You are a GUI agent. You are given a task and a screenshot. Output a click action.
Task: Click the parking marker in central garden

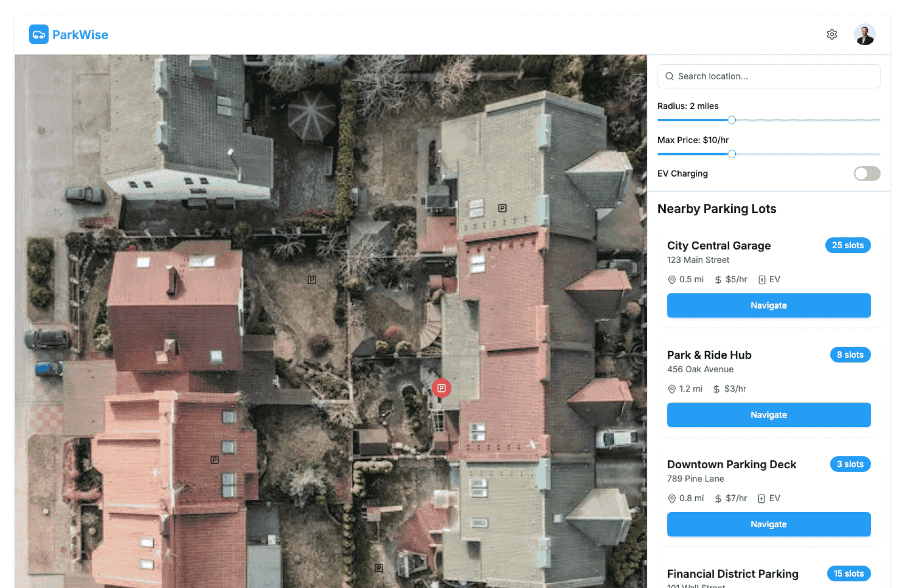click(x=312, y=279)
